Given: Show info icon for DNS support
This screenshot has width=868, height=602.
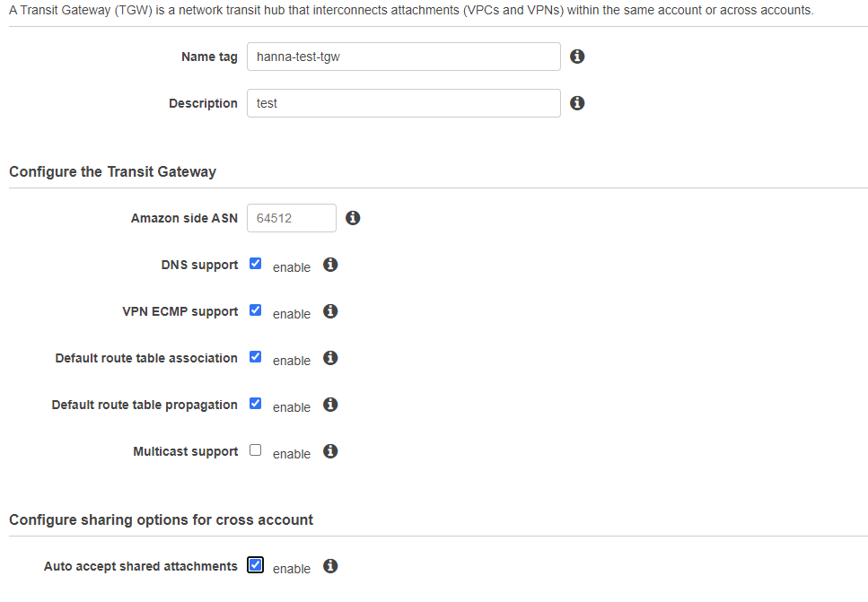Looking at the screenshot, I should tap(330, 265).
